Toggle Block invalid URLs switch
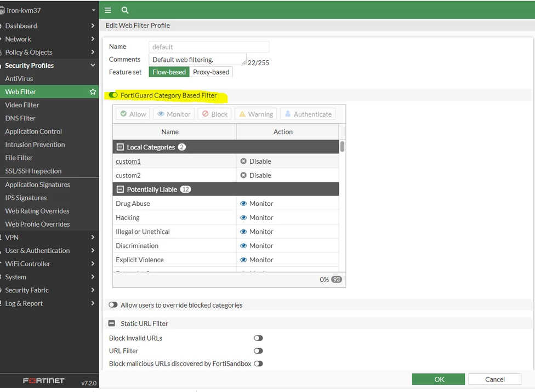This screenshot has height=392, width=535. (x=258, y=338)
